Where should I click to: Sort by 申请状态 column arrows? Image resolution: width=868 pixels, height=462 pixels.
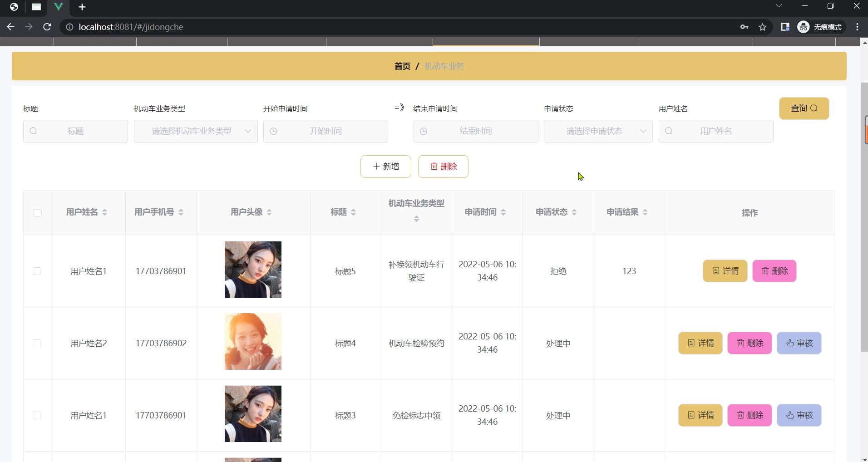point(574,212)
